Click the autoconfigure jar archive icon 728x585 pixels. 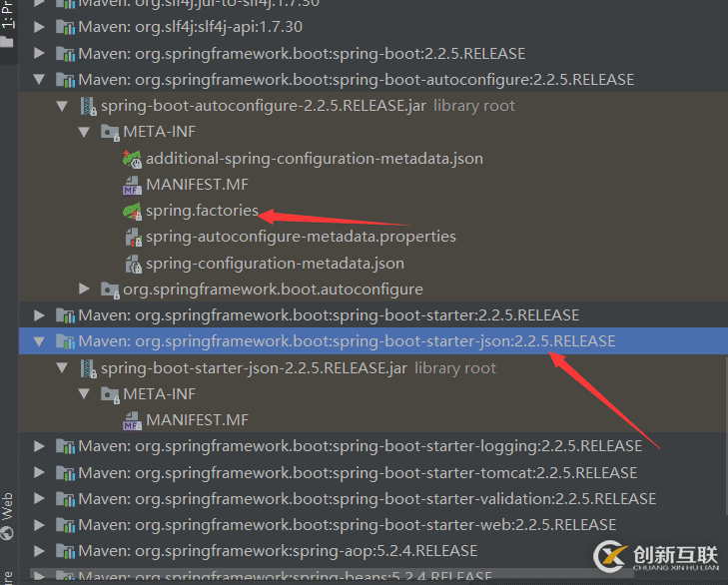point(88,106)
